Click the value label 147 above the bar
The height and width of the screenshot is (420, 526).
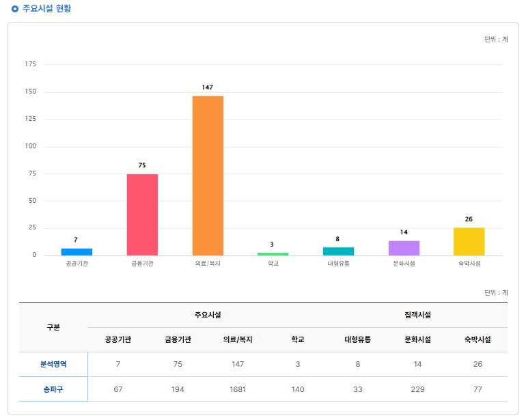click(207, 87)
